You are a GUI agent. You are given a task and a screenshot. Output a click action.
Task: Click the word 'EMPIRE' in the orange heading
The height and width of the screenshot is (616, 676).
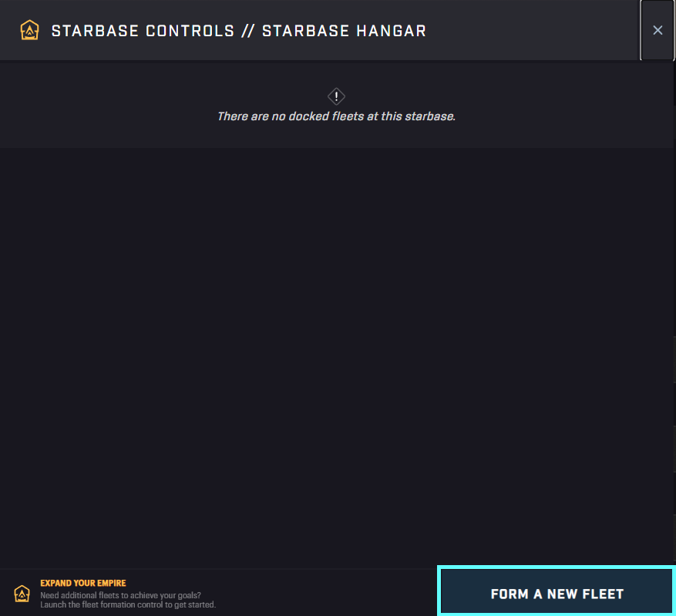112,584
